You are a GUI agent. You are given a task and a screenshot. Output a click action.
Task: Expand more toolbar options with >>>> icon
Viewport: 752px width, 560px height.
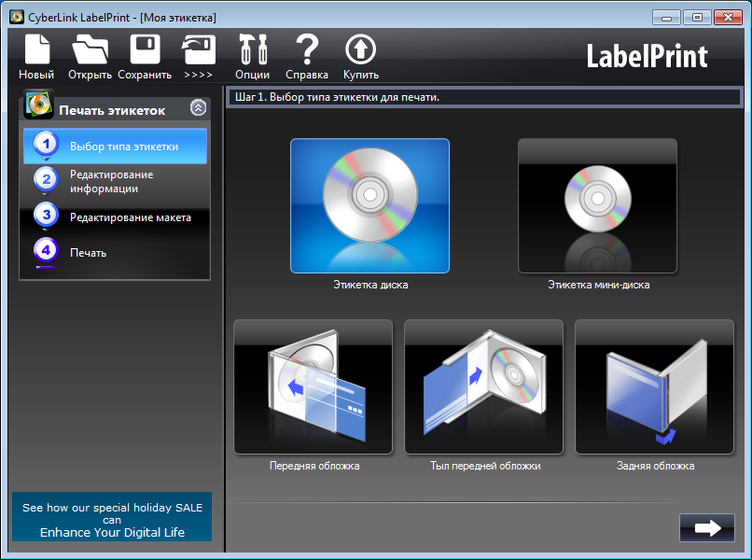tap(198, 51)
